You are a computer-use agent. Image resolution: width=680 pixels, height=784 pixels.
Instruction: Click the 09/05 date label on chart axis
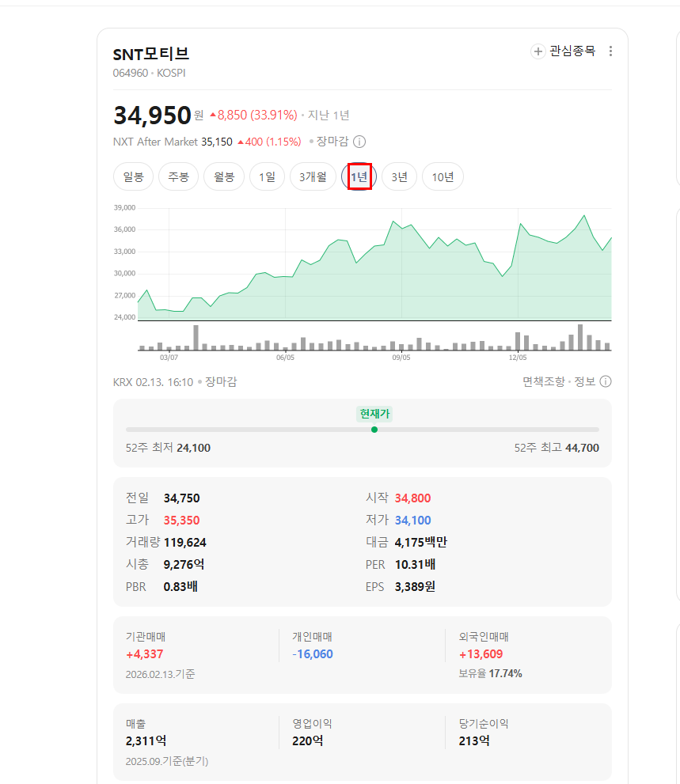401,358
